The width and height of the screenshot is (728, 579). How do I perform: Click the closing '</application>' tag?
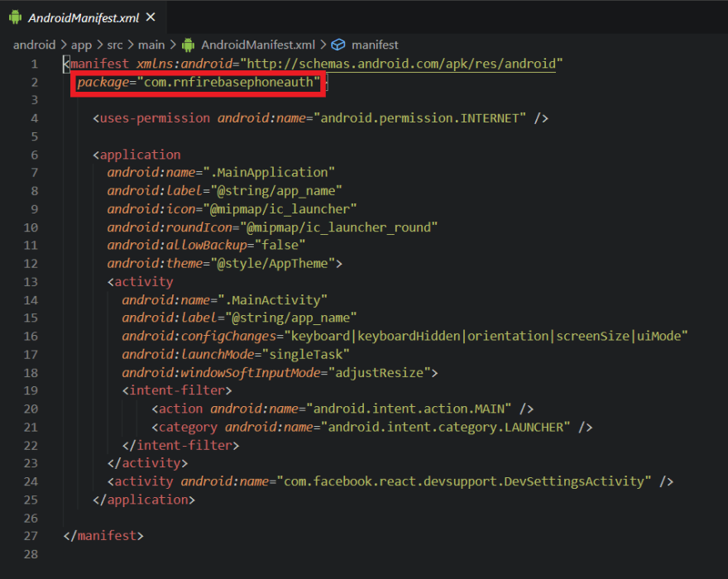click(x=144, y=500)
